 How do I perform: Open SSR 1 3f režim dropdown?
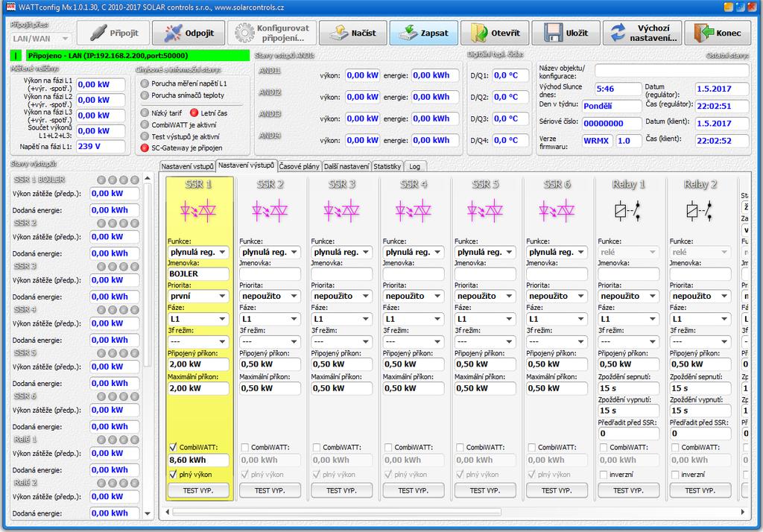(198, 341)
